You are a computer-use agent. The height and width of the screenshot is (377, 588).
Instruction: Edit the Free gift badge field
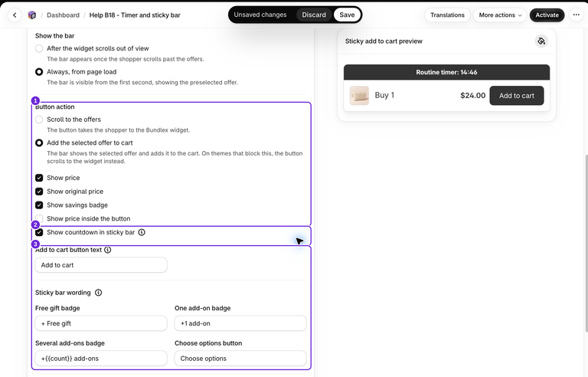click(x=101, y=323)
